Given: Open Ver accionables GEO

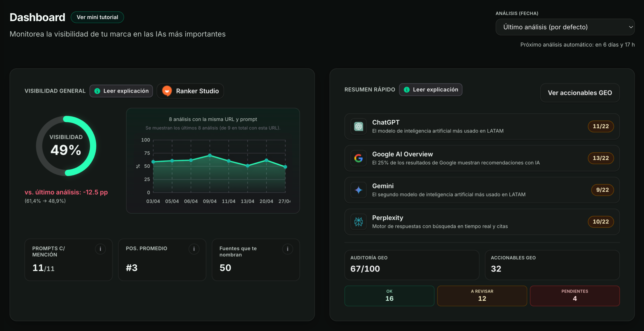Looking at the screenshot, I should pos(580,93).
